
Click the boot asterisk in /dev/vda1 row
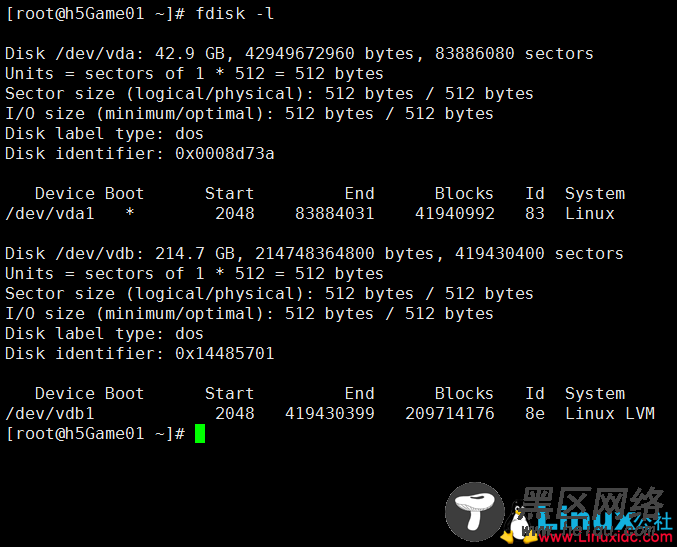(130, 212)
